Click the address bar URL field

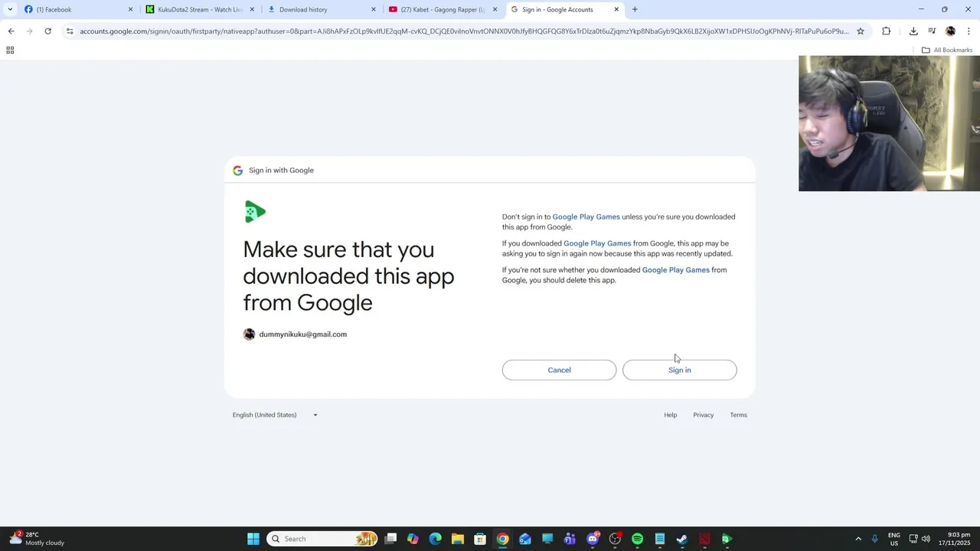pos(464,31)
